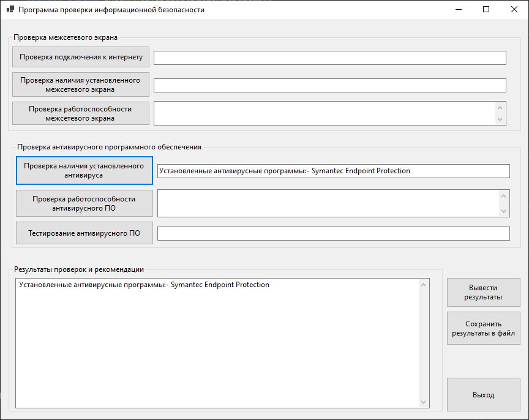Click 'Проверка наличия установленного антивируса' button
This screenshot has height=420, width=529.
click(84, 170)
